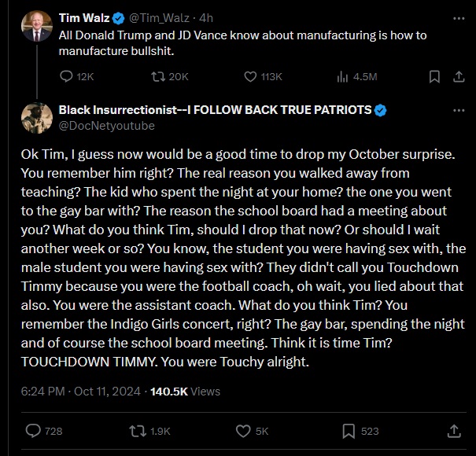
Task: Reply to the DocNetyoutube post
Action: pyautogui.click(x=33, y=430)
